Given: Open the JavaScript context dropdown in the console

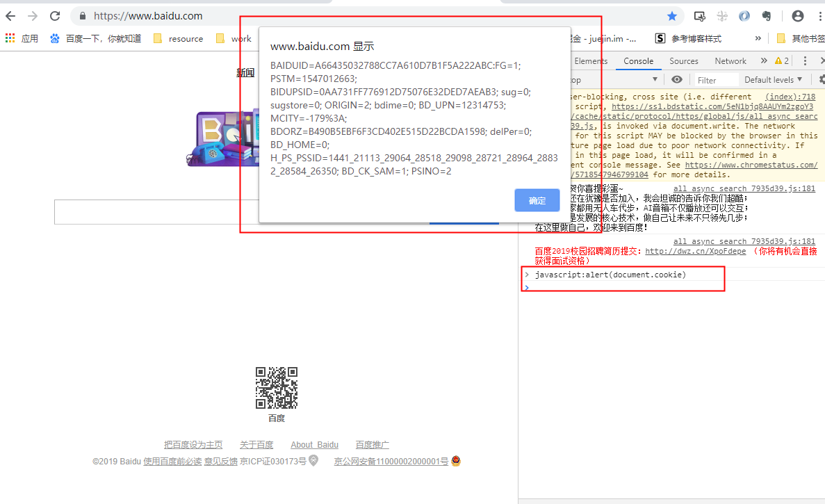Looking at the screenshot, I should click(x=616, y=80).
